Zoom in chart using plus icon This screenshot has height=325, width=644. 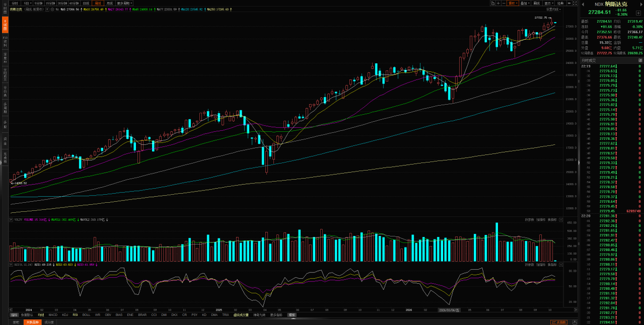click(x=498, y=3)
